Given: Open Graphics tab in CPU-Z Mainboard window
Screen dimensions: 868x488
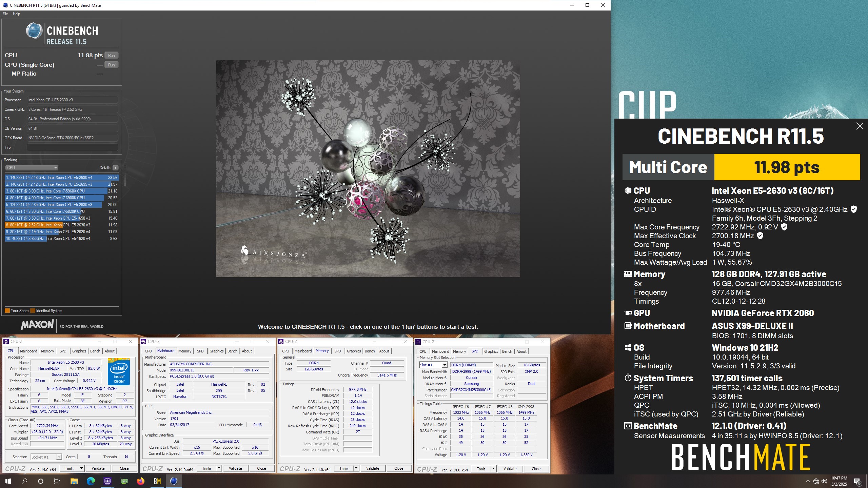Looking at the screenshot, I should pos(216,351).
